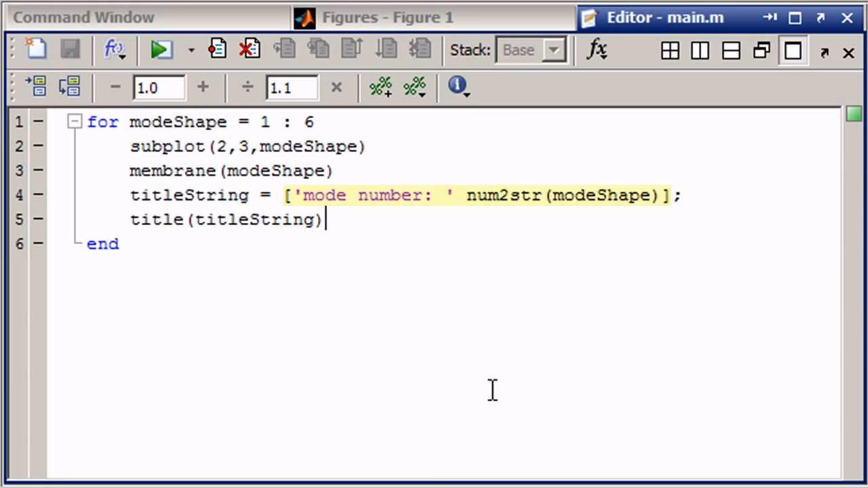Click inside the 1.1 value field
The image size is (868, 488).
click(292, 87)
